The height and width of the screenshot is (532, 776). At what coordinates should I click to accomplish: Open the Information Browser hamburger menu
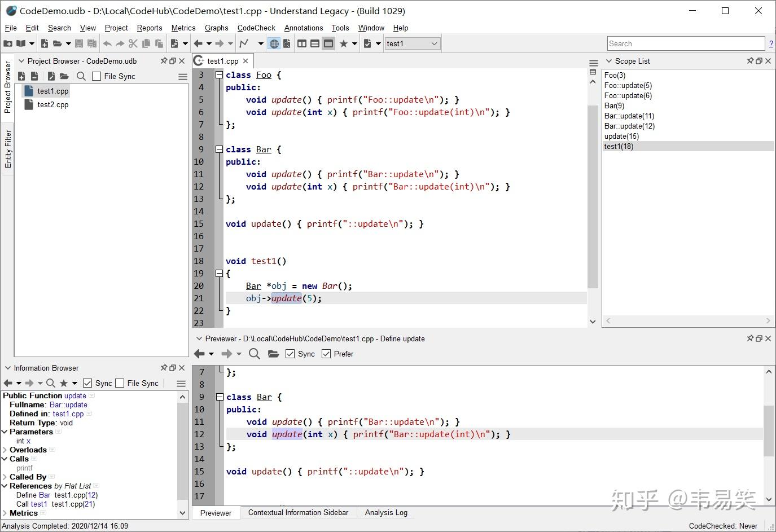181,383
